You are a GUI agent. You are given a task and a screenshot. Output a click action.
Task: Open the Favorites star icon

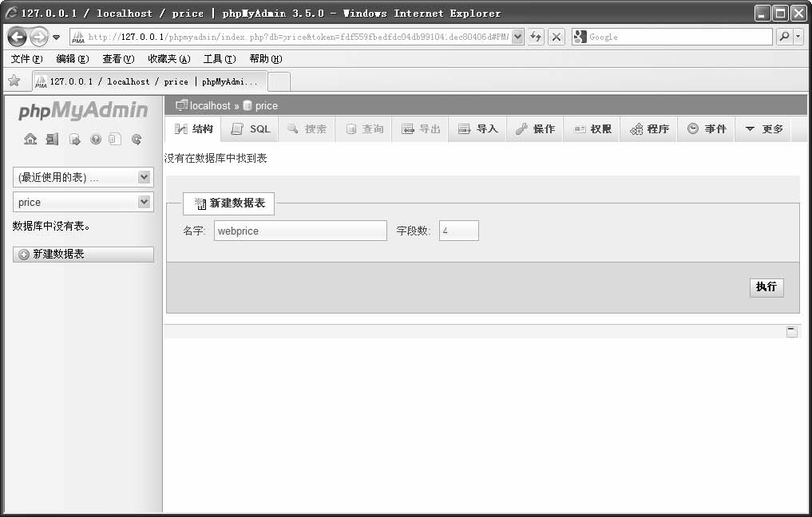pyautogui.click(x=14, y=81)
